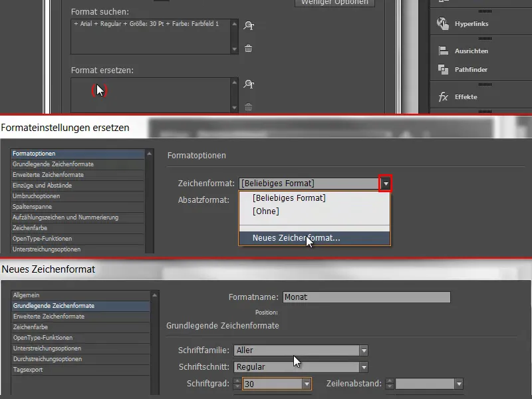The width and height of the screenshot is (532, 399).
Task: Select Neues Zeichenformat... menu entry
Action: coord(315,238)
